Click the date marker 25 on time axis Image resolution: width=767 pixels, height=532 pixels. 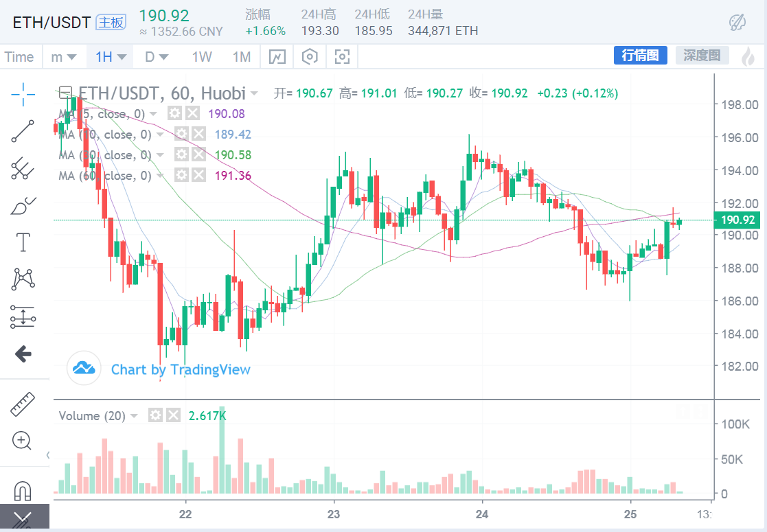coord(630,514)
